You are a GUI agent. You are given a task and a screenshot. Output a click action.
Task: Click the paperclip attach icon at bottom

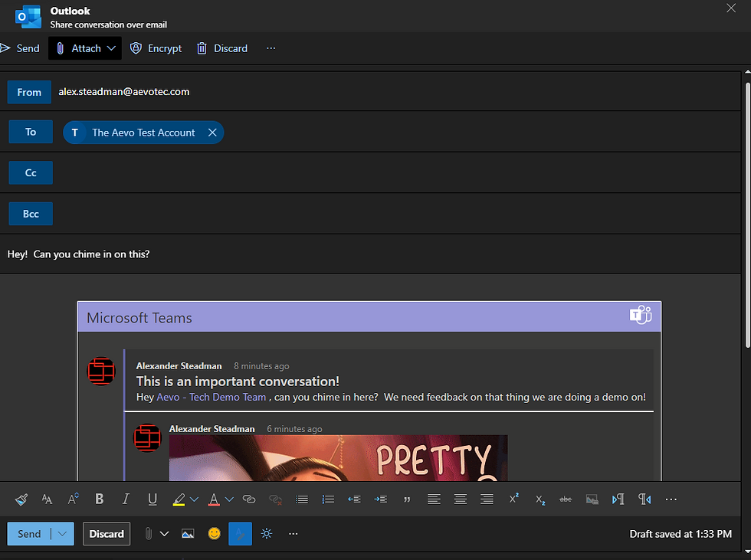pyautogui.click(x=149, y=534)
